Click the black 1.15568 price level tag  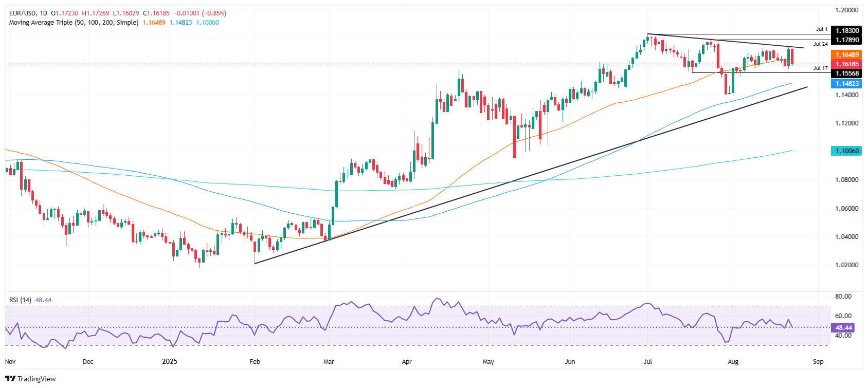coord(846,73)
